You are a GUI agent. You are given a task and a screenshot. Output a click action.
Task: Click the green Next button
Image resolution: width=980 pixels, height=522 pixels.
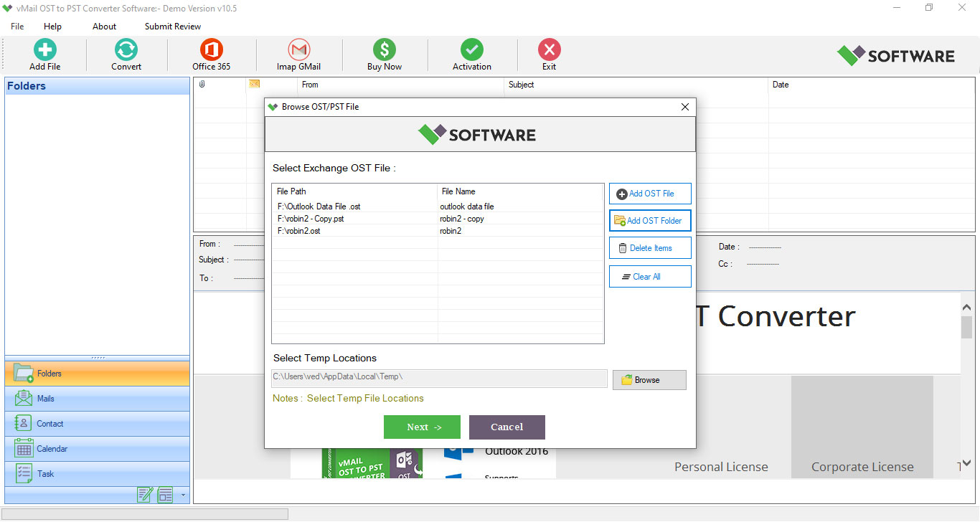[422, 427]
